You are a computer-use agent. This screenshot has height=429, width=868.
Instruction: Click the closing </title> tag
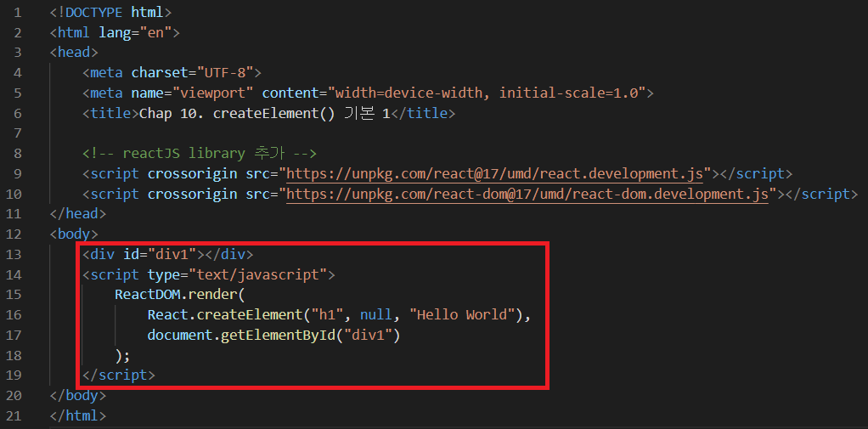click(x=423, y=113)
